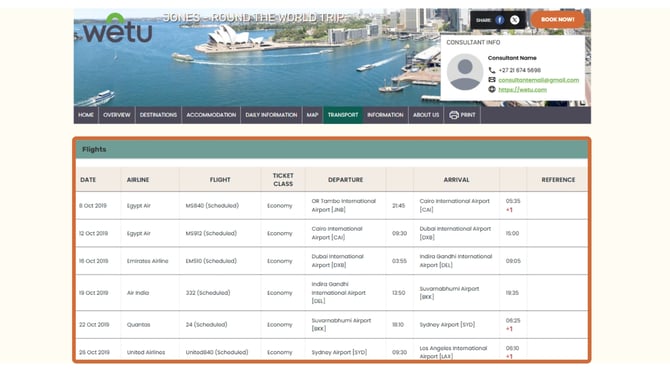
Task: Click the phone icon beside consultant number
Action: (492, 70)
